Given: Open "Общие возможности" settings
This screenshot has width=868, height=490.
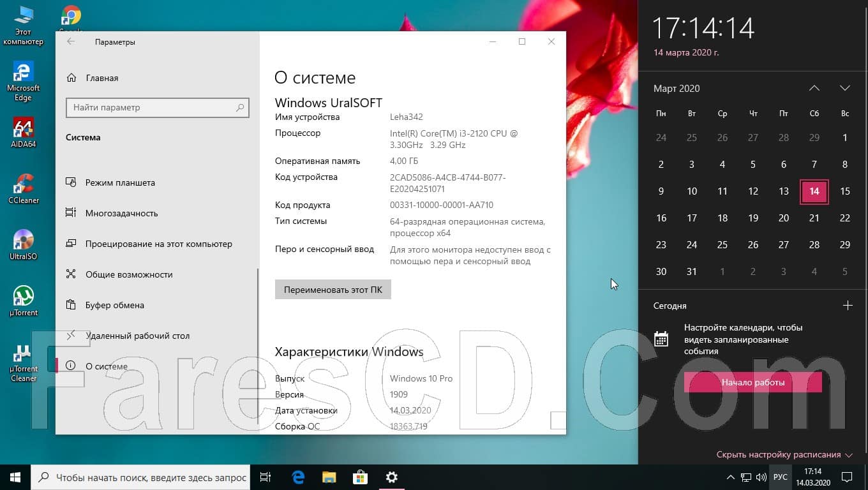Looking at the screenshot, I should (x=157, y=274).
